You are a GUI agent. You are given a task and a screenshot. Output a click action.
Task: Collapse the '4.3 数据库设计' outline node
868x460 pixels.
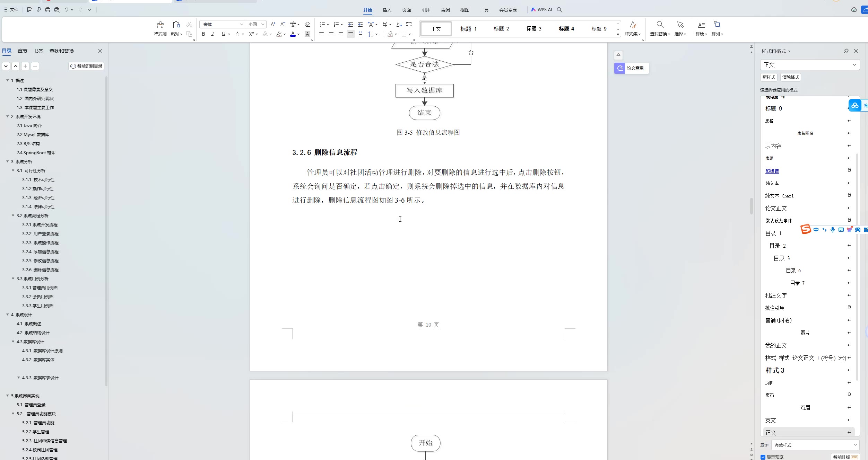(13, 342)
